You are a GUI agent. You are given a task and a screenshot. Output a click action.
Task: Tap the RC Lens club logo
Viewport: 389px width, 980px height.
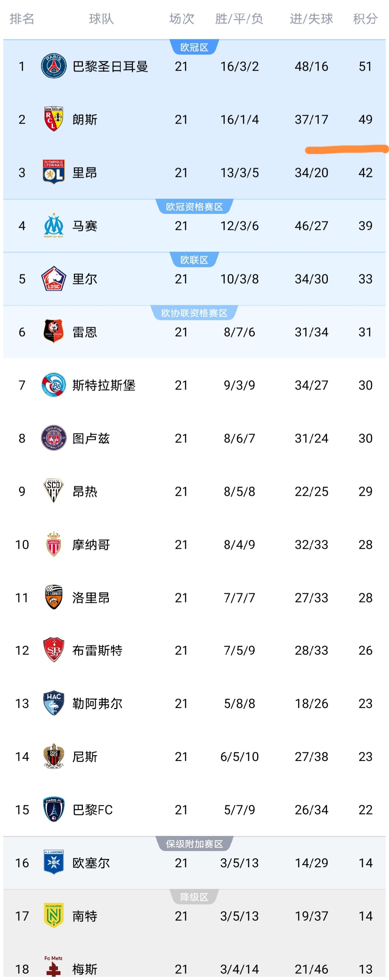pyautogui.click(x=54, y=119)
